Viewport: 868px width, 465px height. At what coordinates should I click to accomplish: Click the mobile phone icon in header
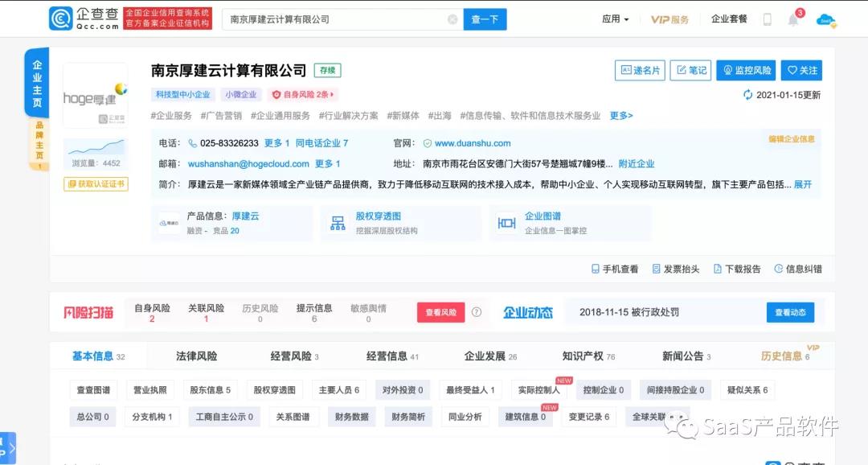[767, 19]
